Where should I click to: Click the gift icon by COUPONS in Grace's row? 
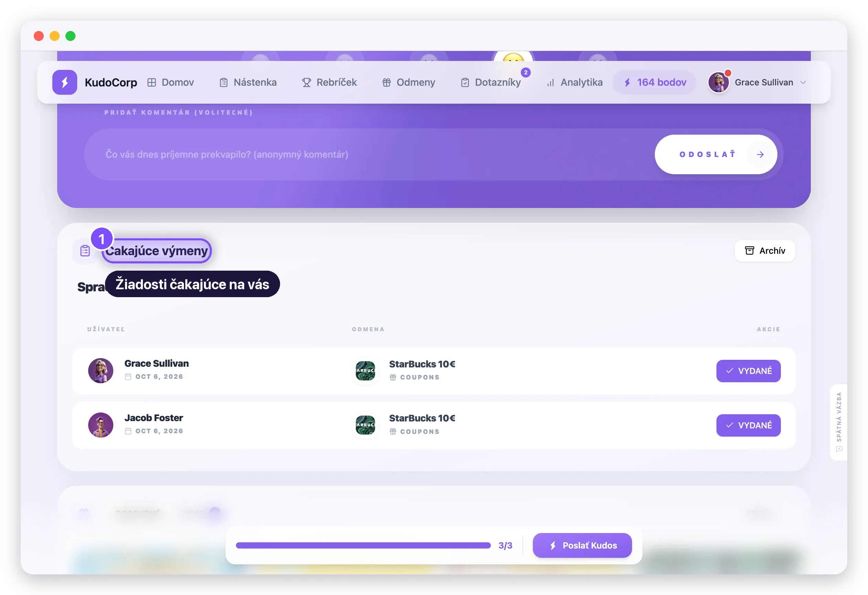pos(393,377)
